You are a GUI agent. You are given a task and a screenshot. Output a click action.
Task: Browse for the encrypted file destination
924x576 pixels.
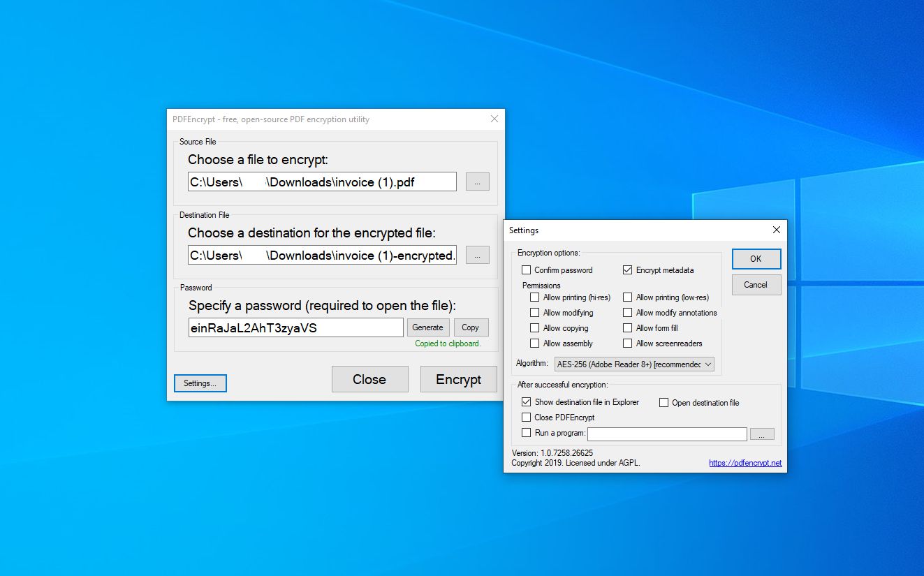pyautogui.click(x=478, y=255)
